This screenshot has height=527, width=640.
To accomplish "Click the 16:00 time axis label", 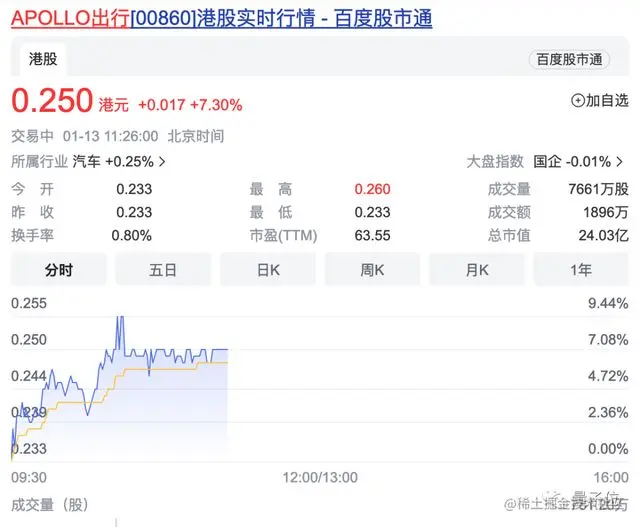I will [611, 477].
